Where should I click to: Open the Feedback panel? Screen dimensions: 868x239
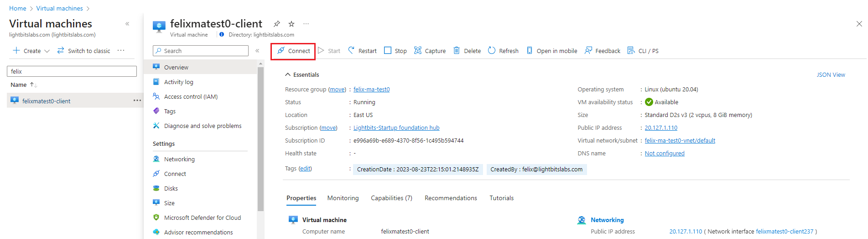tap(603, 51)
